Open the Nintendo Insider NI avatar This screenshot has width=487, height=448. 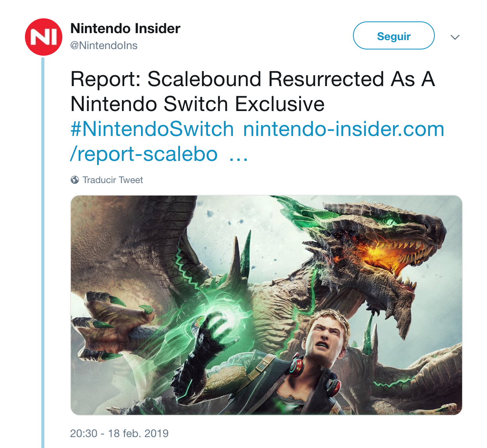[44, 37]
